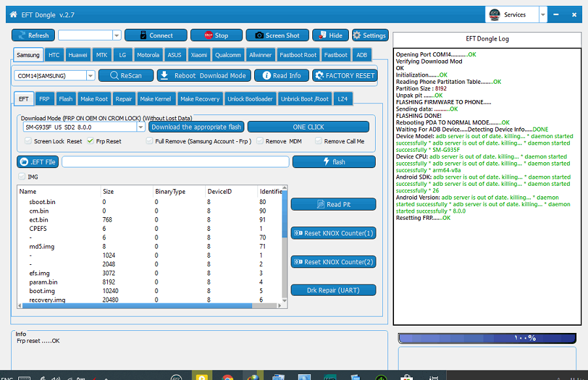
Task: Click the FACTORY RESET button
Action: pos(344,75)
